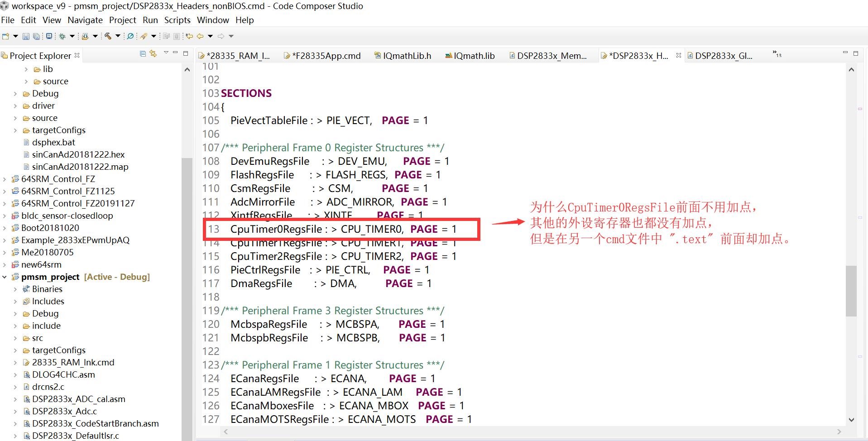The width and height of the screenshot is (868, 441).
Task: Click the Back navigation arrow
Action: 200,36
